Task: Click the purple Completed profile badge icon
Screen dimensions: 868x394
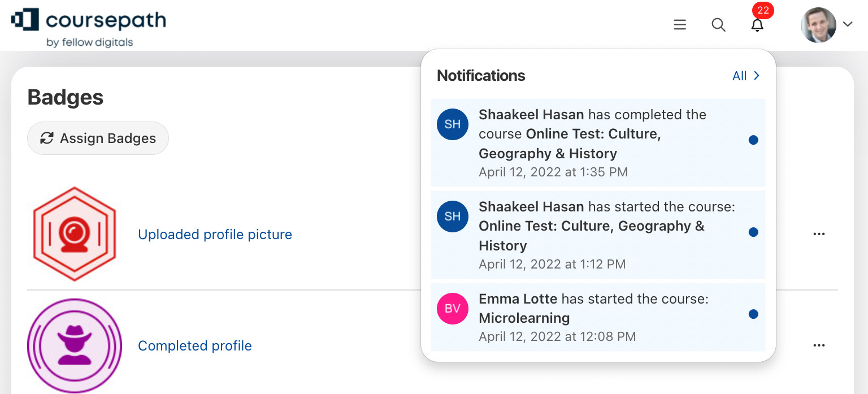Action: 75,345
